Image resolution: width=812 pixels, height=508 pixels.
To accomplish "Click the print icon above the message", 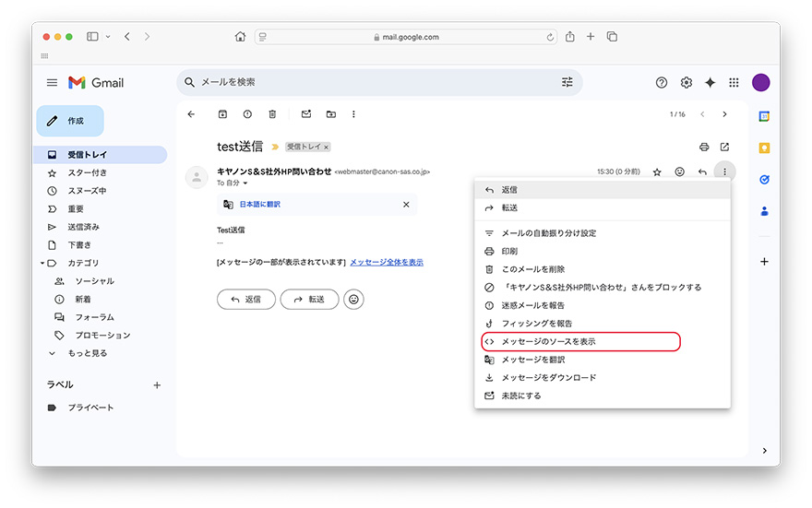I will point(704,147).
